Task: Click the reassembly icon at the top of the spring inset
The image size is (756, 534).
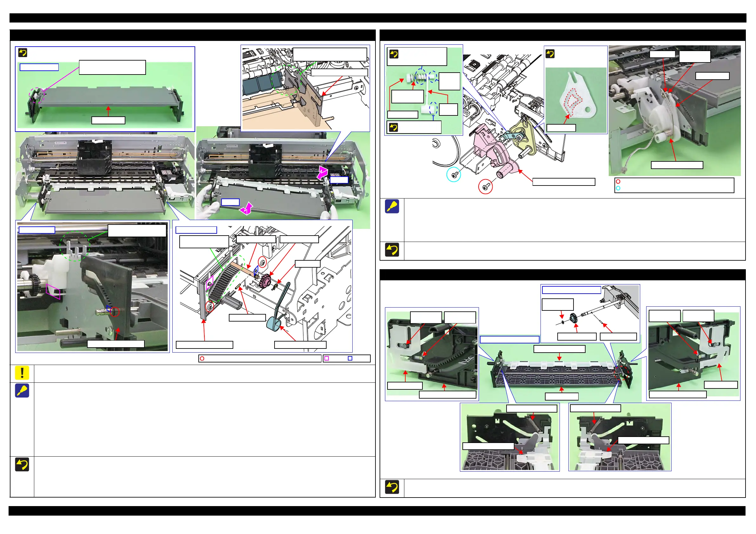Action: pyautogui.click(x=394, y=54)
